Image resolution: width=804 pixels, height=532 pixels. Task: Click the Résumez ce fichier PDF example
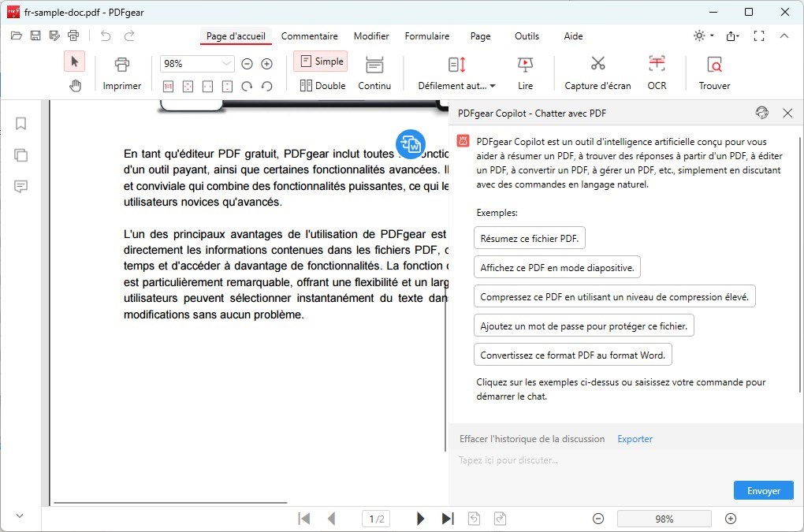pos(529,238)
